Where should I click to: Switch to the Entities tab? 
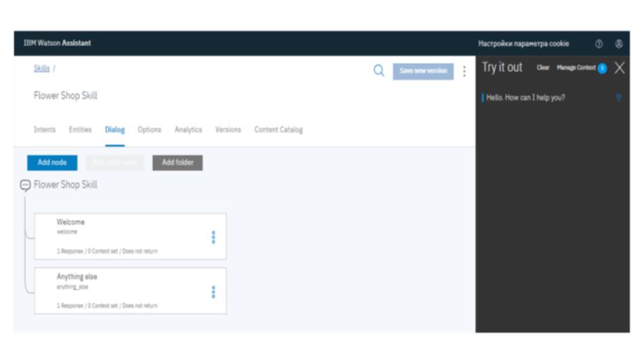80,130
